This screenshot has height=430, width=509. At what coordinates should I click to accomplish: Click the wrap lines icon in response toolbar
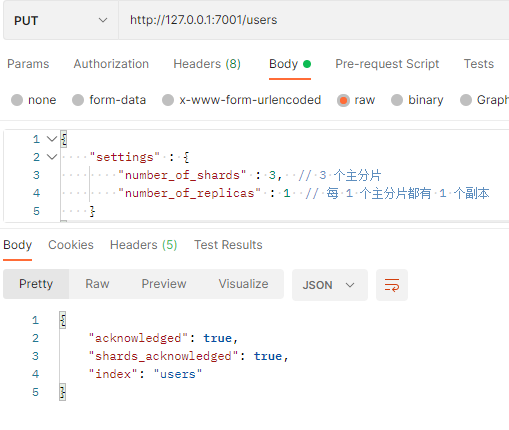tap(392, 285)
